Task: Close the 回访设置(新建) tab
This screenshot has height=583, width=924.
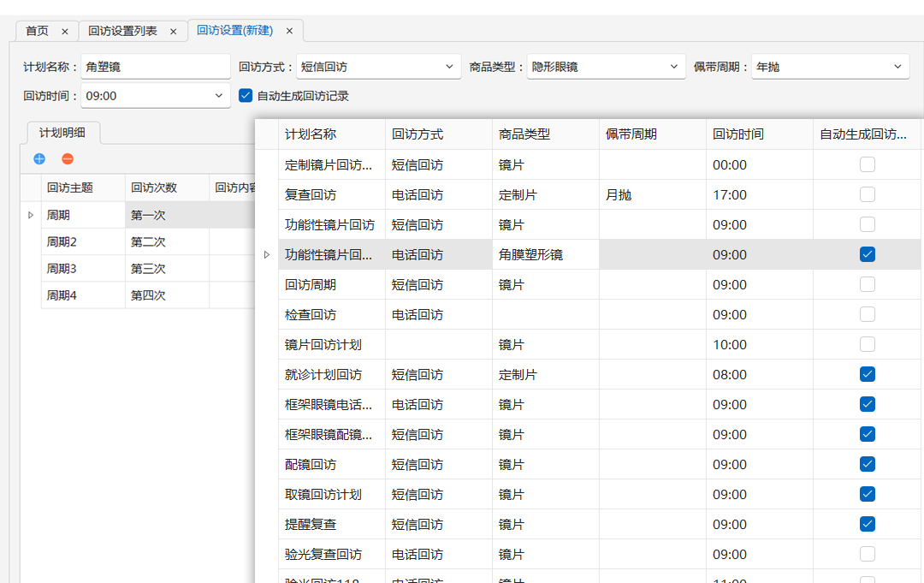Action: [289, 30]
